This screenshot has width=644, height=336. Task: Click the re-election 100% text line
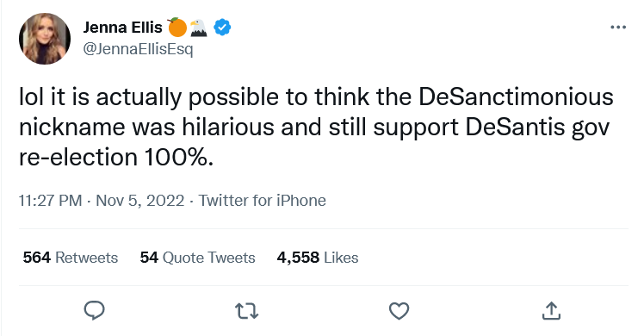pos(116,158)
